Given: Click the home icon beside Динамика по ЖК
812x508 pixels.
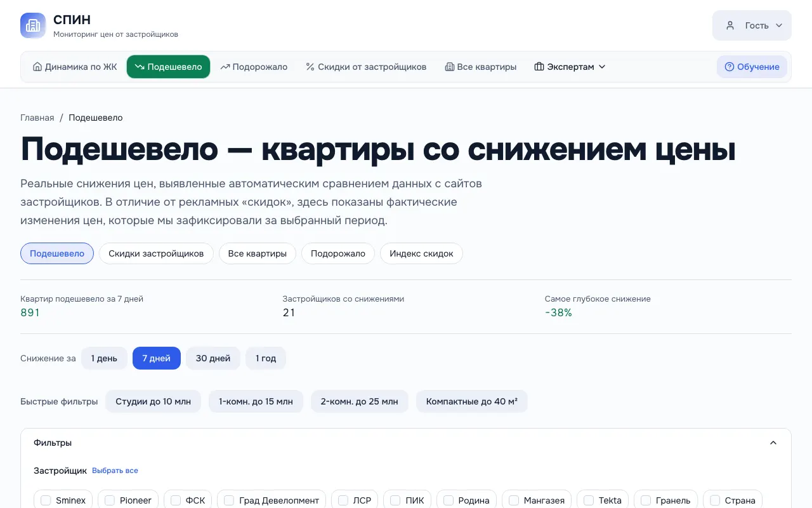Looking at the screenshot, I should [37, 67].
